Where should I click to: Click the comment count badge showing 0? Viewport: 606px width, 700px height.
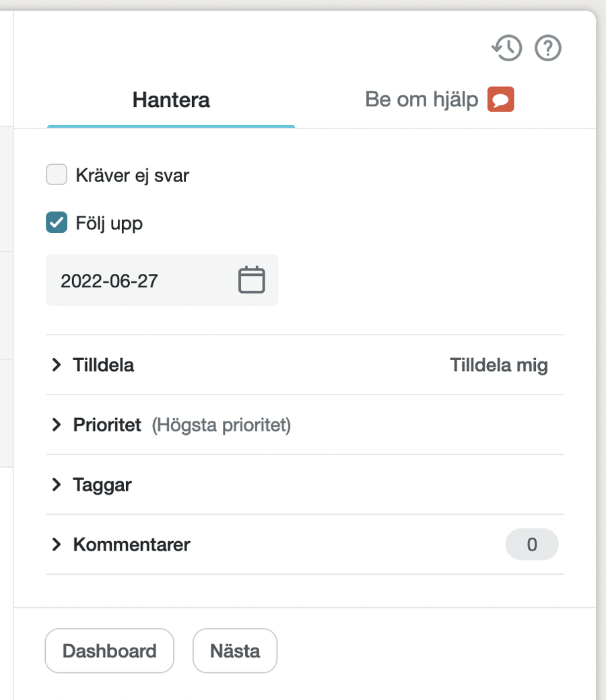(532, 545)
